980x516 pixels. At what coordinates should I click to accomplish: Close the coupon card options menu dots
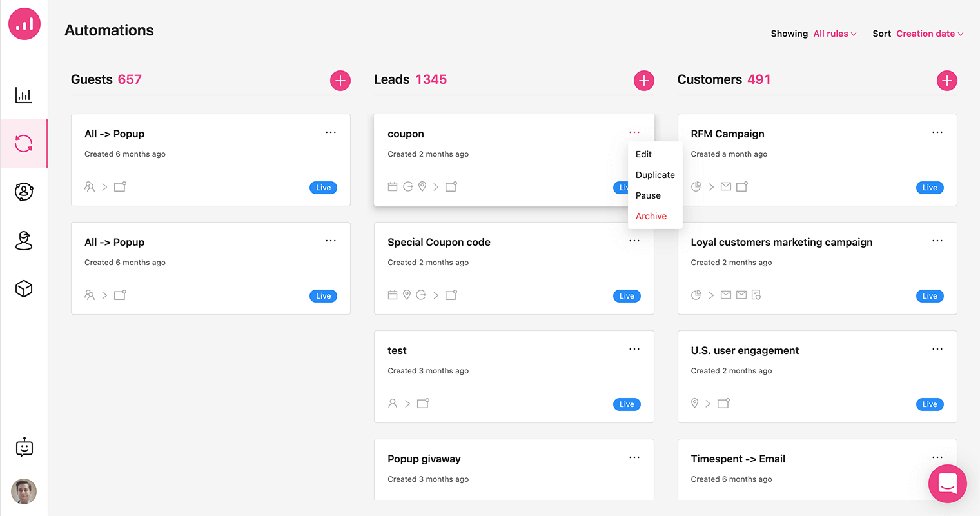634,132
